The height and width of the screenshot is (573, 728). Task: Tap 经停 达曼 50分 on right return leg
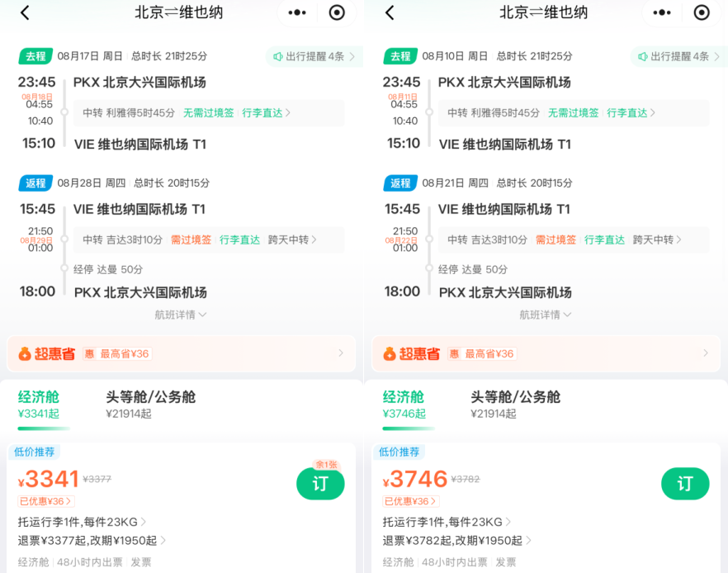473,269
